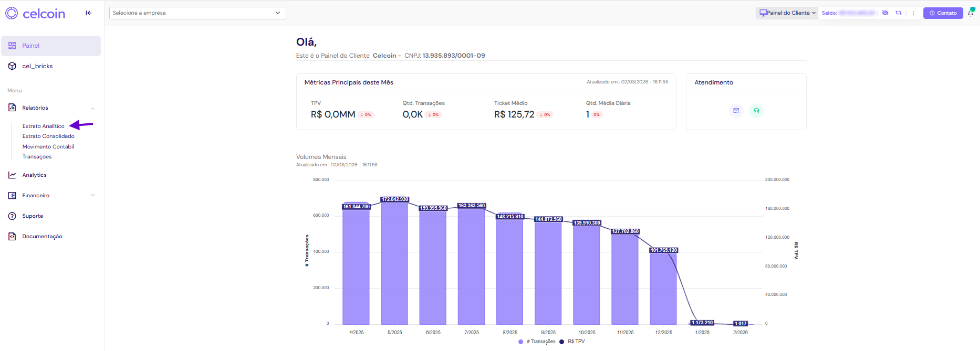The width and height of the screenshot is (980, 351).
Task: Click the envelope icon in Atendimento
Action: pos(736,111)
